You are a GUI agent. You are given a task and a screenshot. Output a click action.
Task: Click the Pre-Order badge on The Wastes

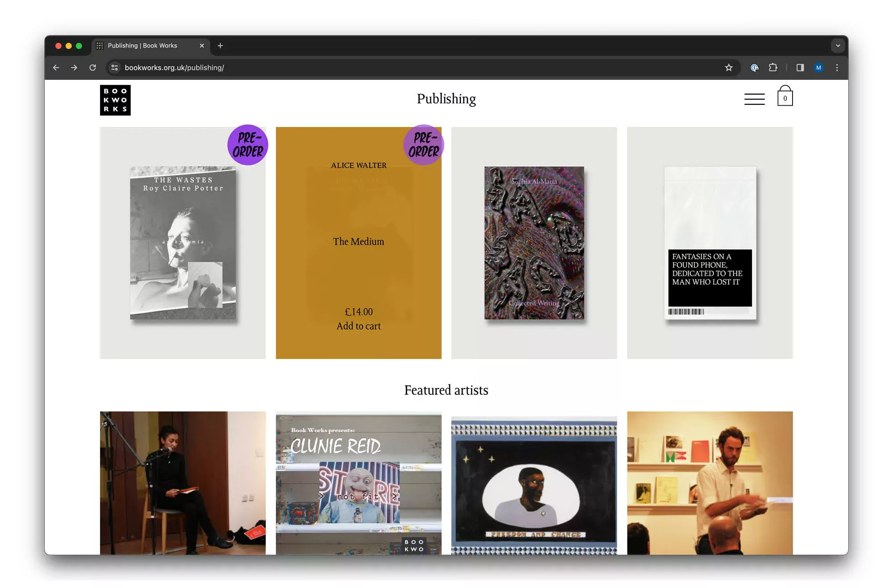(248, 145)
